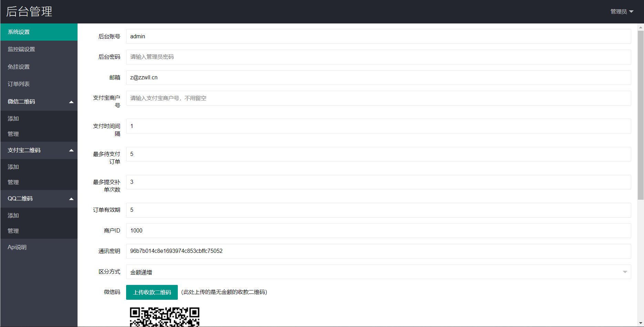Open the 管理员 dropdown menu
Viewport: 644px width, 327px height.
[622, 12]
